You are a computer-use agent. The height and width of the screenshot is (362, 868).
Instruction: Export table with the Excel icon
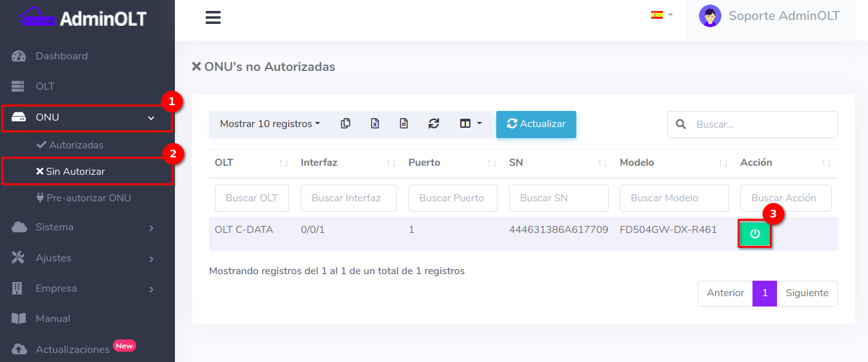(x=374, y=124)
